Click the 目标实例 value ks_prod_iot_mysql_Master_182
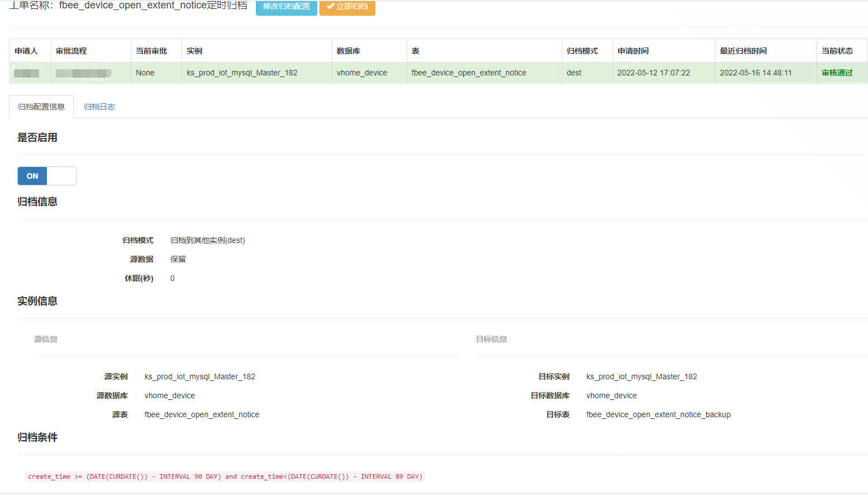The image size is (868, 496). 642,376
